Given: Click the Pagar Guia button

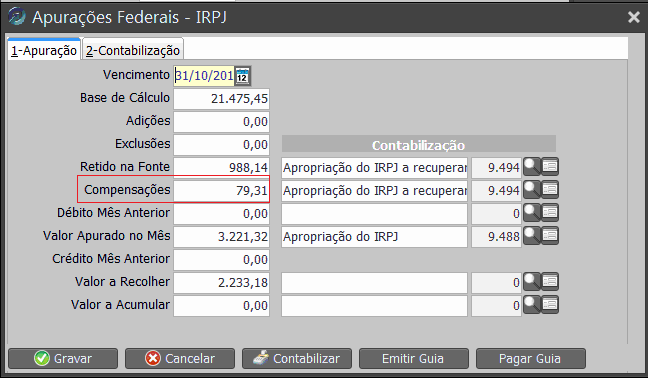Looking at the screenshot, I should click(x=531, y=359).
